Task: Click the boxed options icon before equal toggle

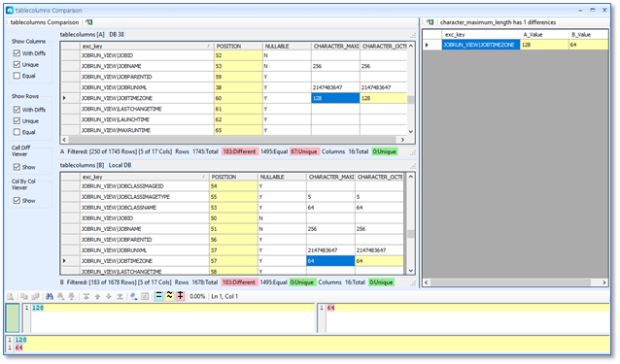Action: (x=145, y=296)
